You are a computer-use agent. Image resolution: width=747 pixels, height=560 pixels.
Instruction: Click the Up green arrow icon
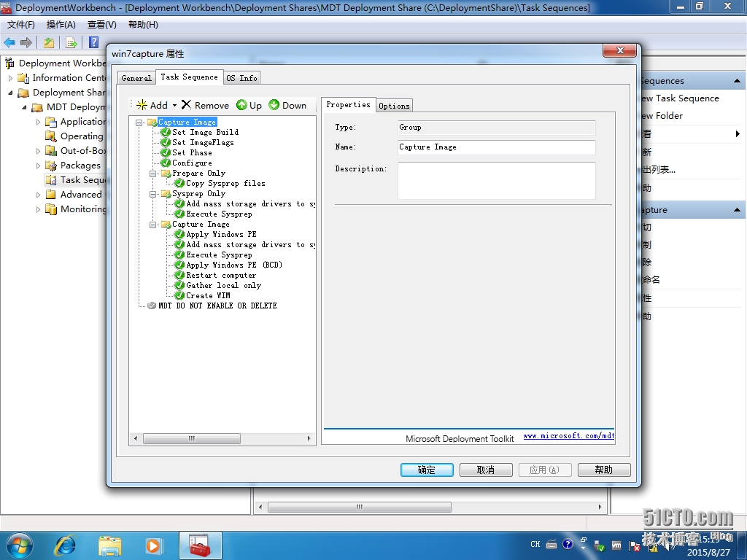pos(242,105)
